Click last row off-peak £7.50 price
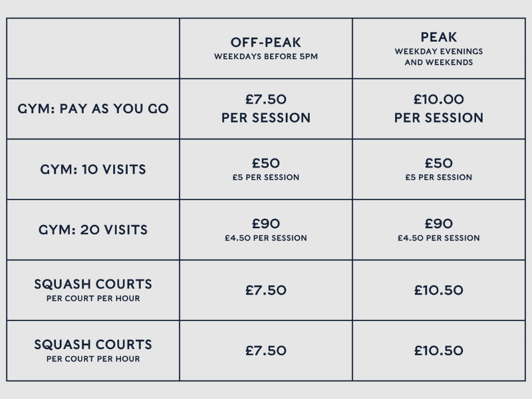 tap(265, 350)
